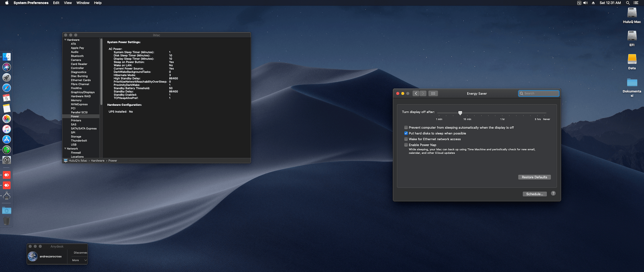Select Ethernet Cards in the Hardware list

click(81, 80)
